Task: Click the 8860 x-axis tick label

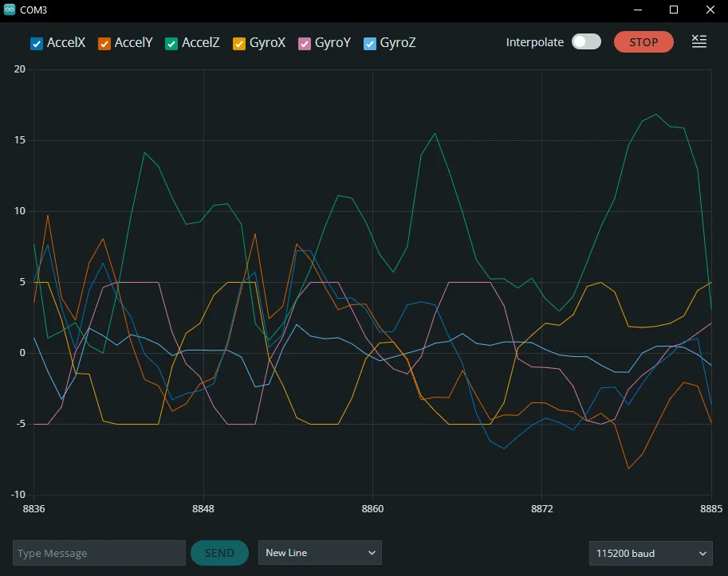Action: click(x=372, y=508)
